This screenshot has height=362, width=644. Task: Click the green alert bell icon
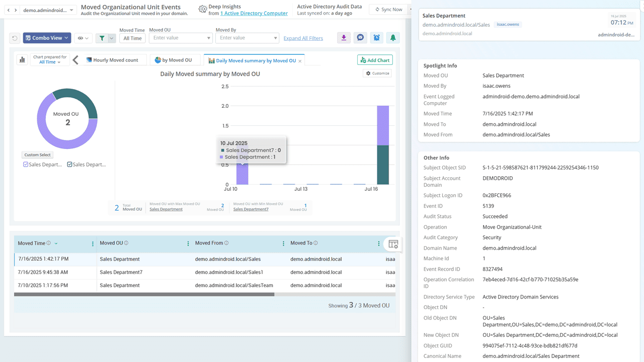(393, 38)
